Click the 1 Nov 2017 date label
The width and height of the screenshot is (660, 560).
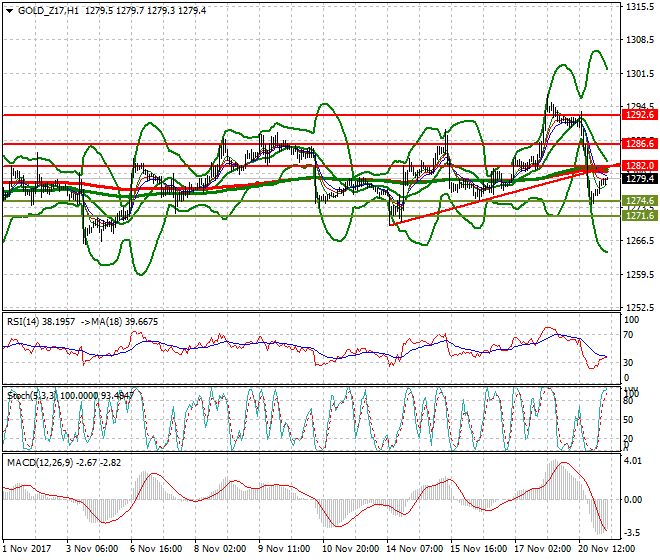click(29, 549)
